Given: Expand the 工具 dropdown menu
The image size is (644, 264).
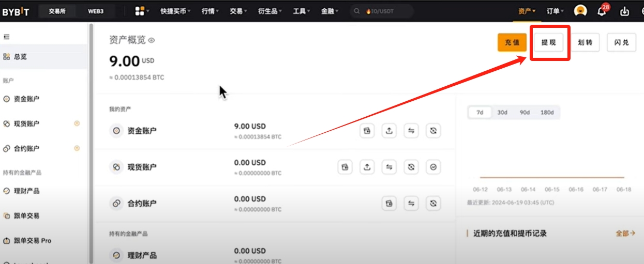Looking at the screenshot, I should pos(302,11).
